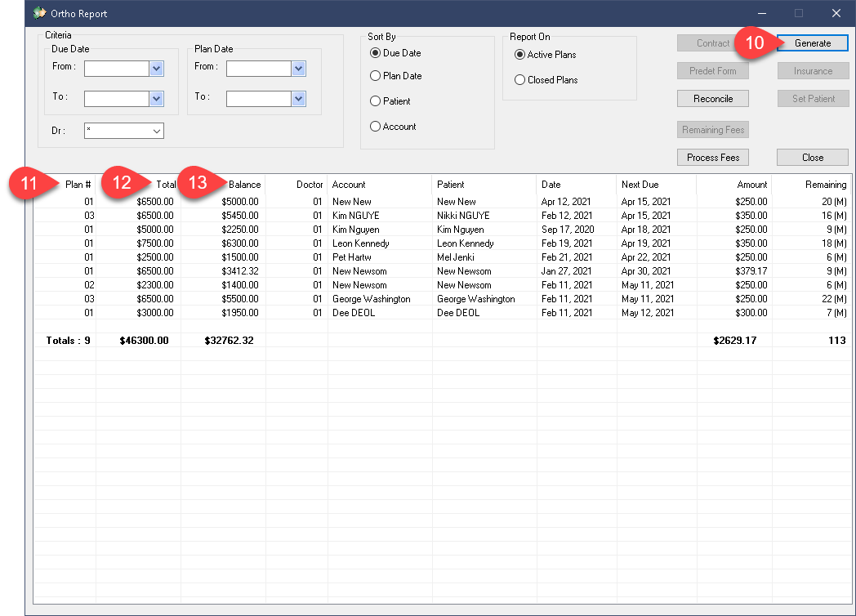Open the Due Date From calendar dropdown
This screenshot has height=616, width=856.
click(x=157, y=69)
